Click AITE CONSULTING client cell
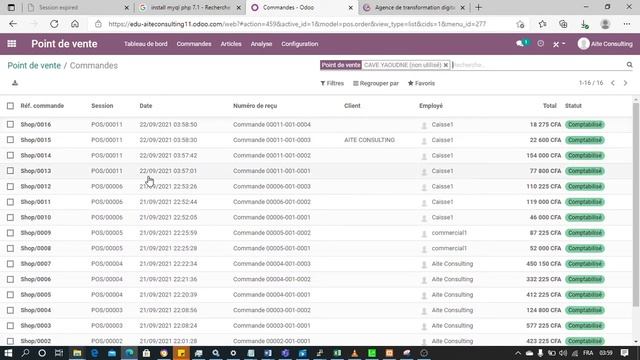 pyautogui.click(x=369, y=140)
